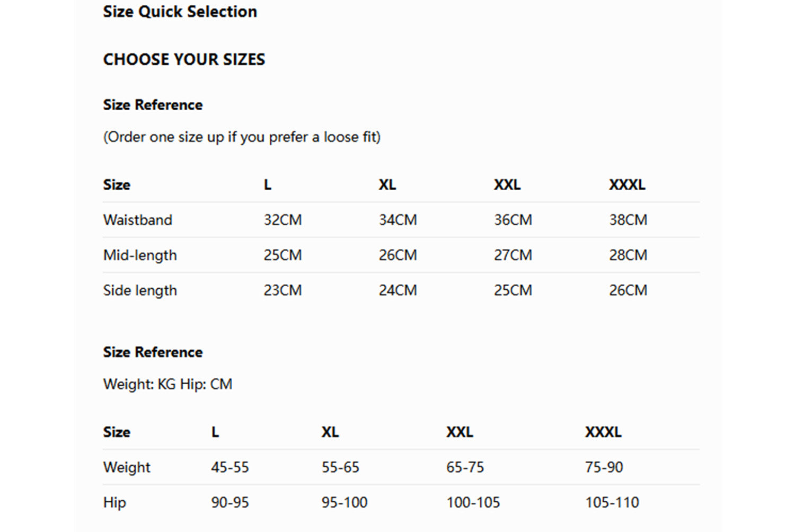The width and height of the screenshot is (795, 532).
Task: Click the 105-110 hip range
Action: pos(612,502)
